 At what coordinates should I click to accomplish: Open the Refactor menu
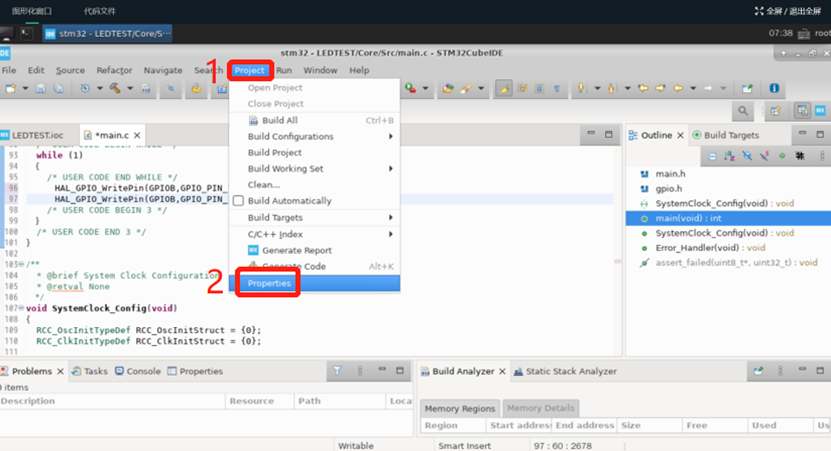pos(114,70)
